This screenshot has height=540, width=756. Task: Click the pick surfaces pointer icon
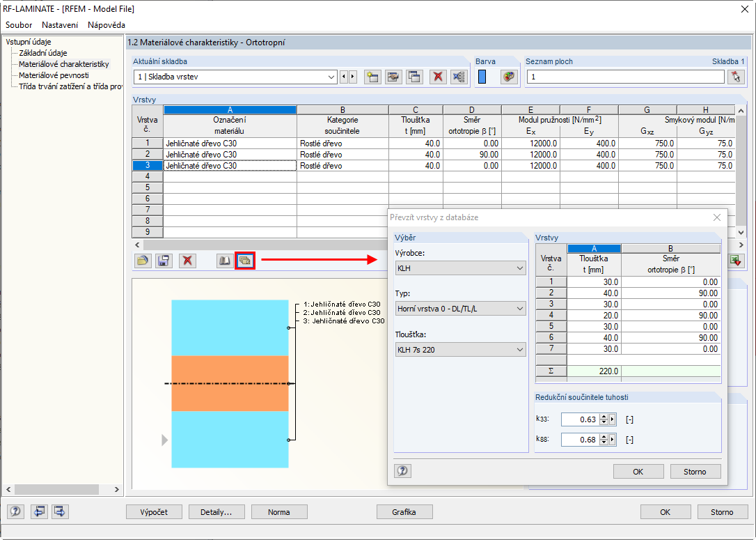tap(736, 77)
